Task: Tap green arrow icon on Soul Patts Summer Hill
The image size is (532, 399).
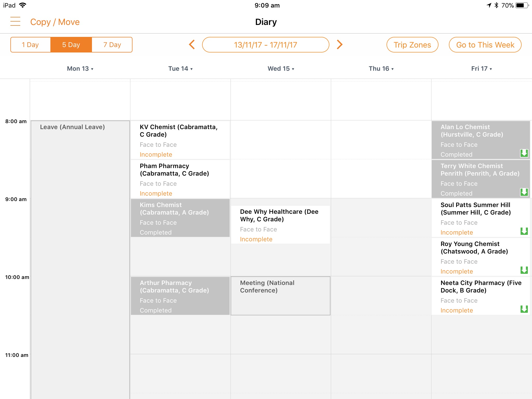Action: [x=524, y=231]
